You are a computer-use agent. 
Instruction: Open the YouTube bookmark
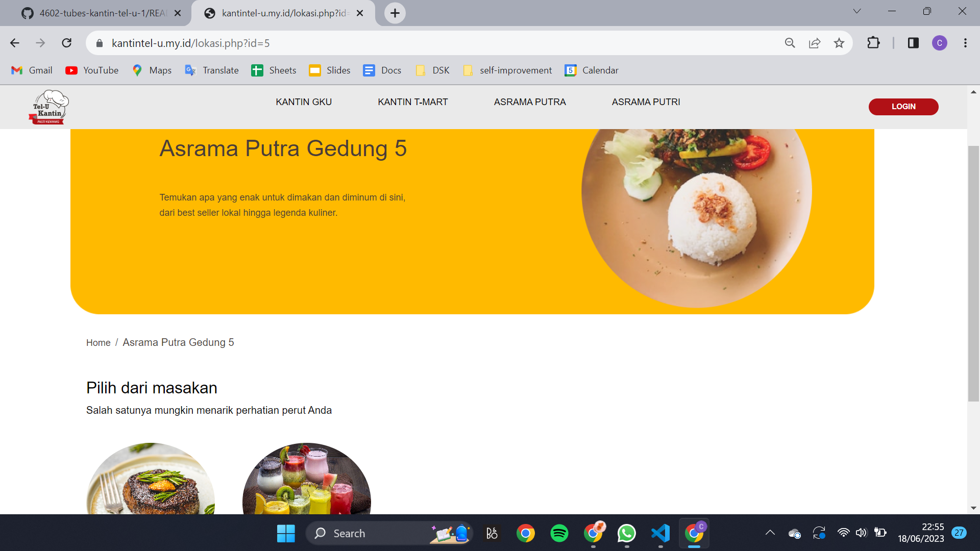pyautogui.click(x=92, y=70)
